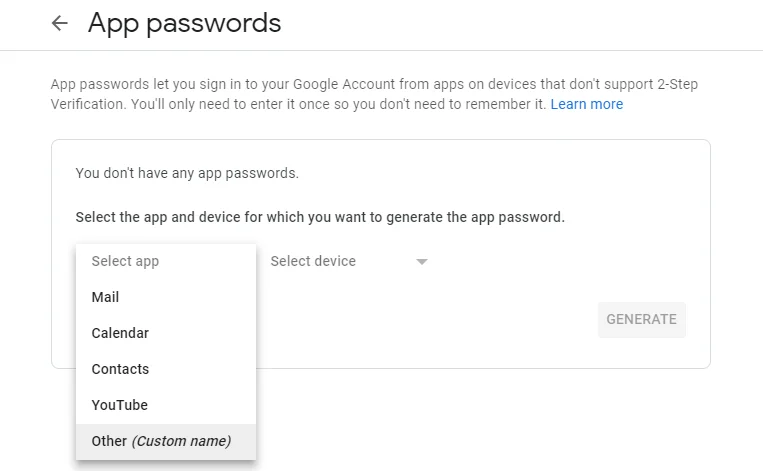Pick Contacts from the app menu
The width and height of the screenshot is (763, 471).
pyautogui.click(x=120, y=369)
